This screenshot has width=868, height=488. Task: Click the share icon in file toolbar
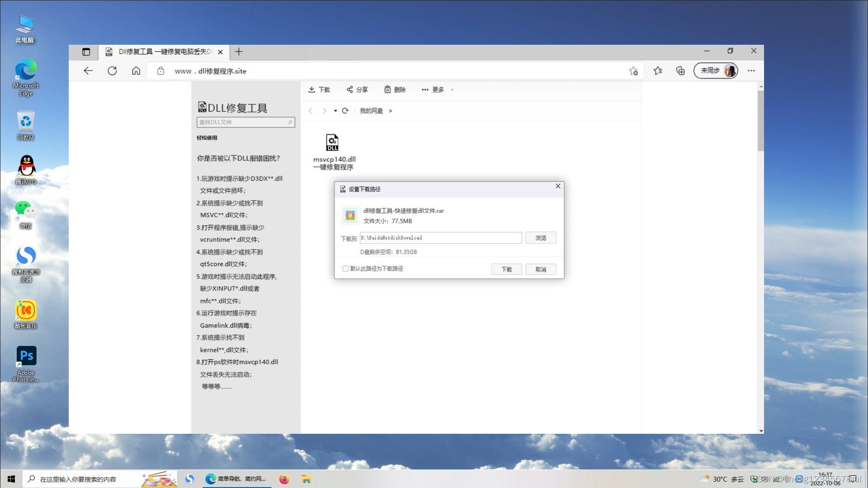349,89
